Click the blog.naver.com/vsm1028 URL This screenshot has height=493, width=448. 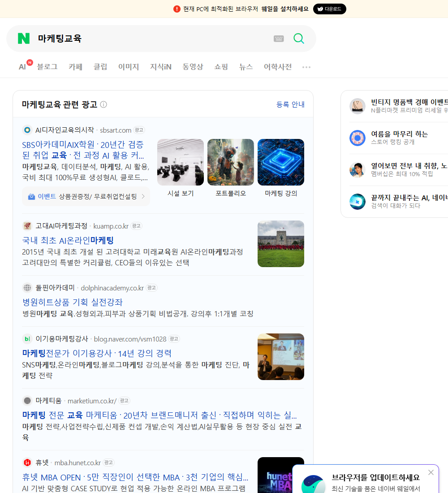[x=130, y=339]
